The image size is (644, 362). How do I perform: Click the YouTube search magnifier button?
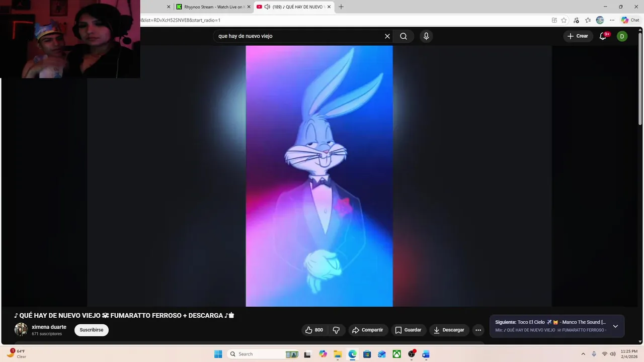[404, 36]
